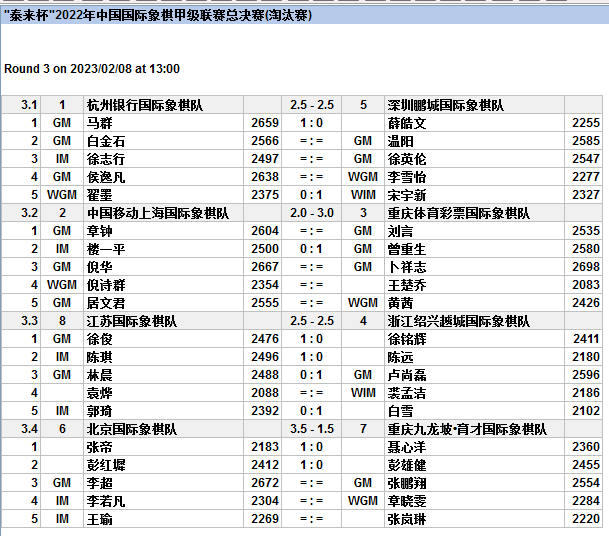Click player name 翟墨
609x536 pixels.
[99, 195]
